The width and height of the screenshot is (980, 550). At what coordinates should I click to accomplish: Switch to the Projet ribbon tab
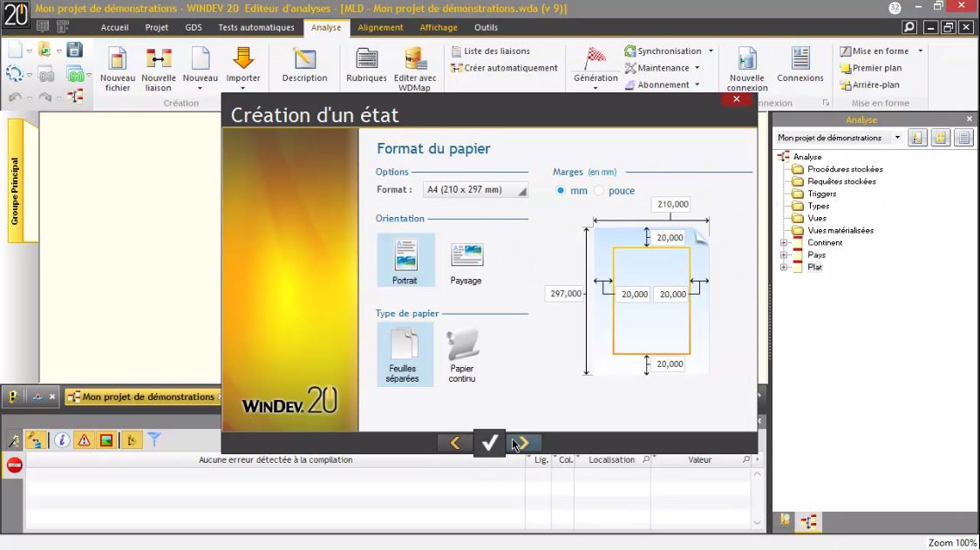pos(156,28)
